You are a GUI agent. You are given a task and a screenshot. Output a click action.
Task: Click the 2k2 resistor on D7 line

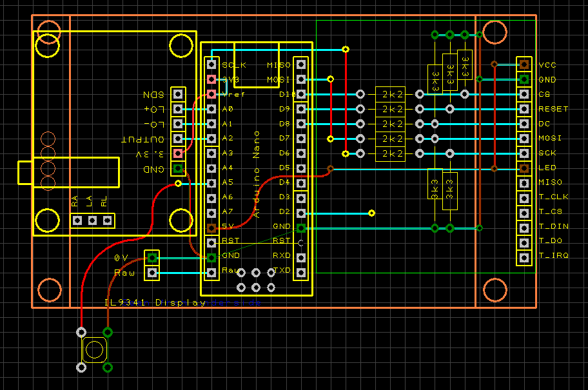390,139
